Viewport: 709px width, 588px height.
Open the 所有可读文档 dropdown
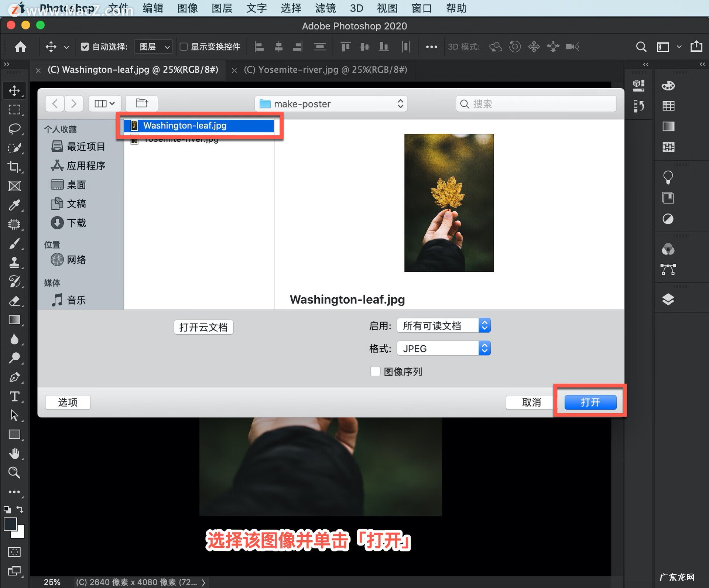[443, 325]
